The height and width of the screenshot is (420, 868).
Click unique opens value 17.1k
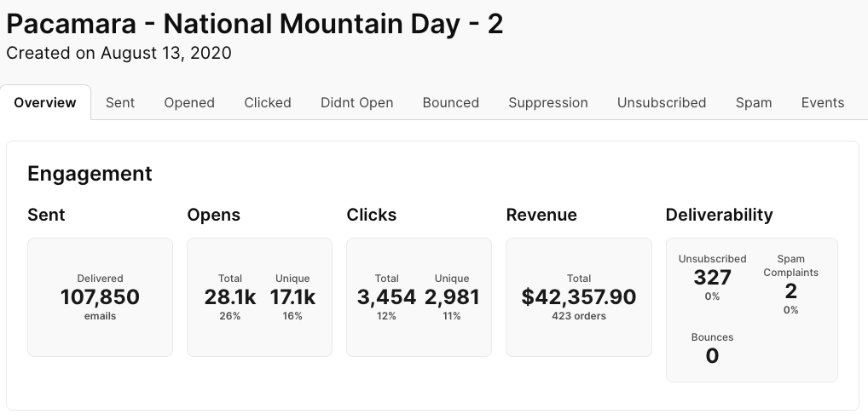click(x=292, y=297)
